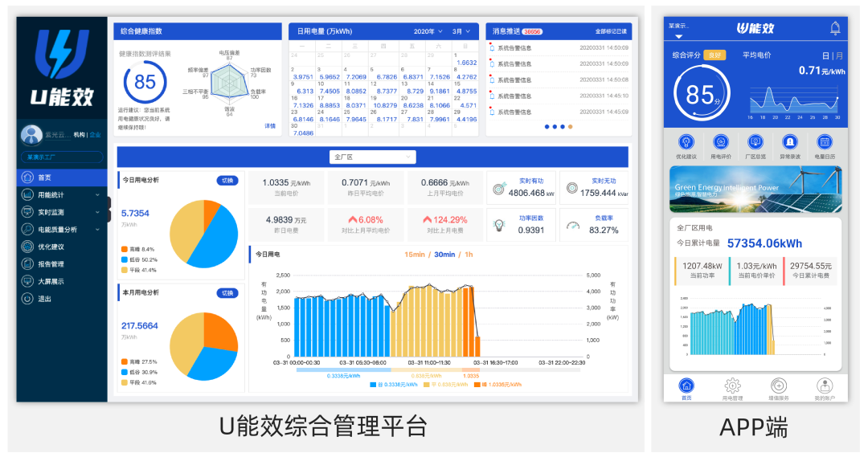Viewport: 868px width, 457px height.
Task: Switch 今日用电 chart to 30min interval
Action: click(x=444, y=255)
